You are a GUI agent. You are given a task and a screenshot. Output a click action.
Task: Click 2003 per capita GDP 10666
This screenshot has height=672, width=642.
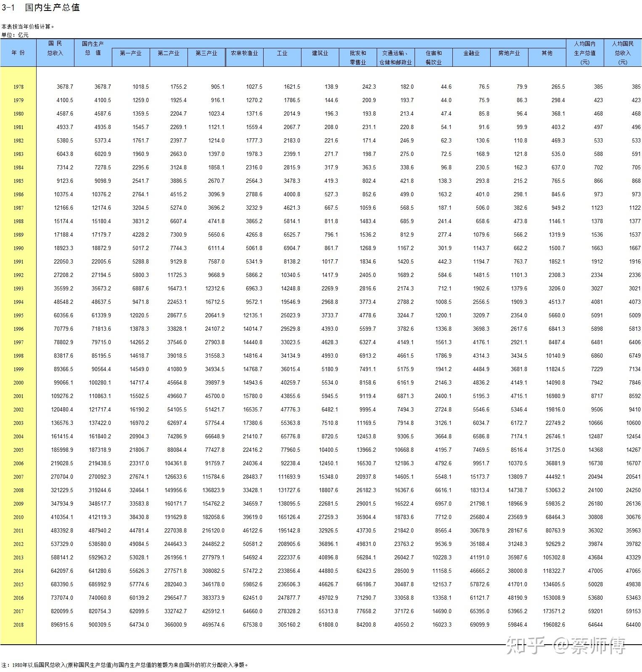(595, 423)
